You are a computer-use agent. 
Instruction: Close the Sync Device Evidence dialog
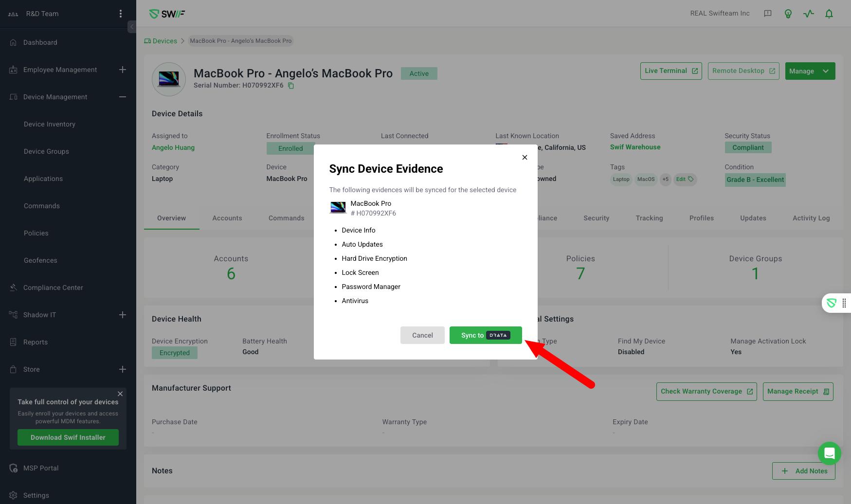(525, 157)
